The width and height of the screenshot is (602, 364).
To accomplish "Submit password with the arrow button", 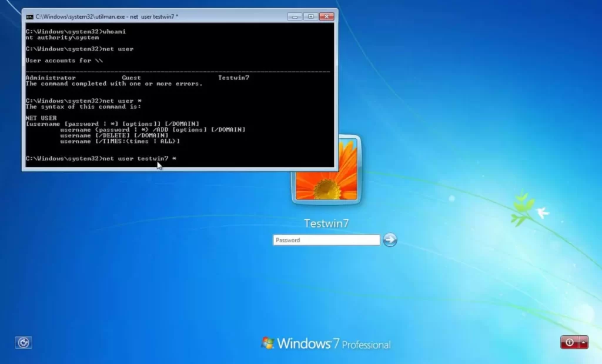I will pyautogui.click(x=390, y=239).
